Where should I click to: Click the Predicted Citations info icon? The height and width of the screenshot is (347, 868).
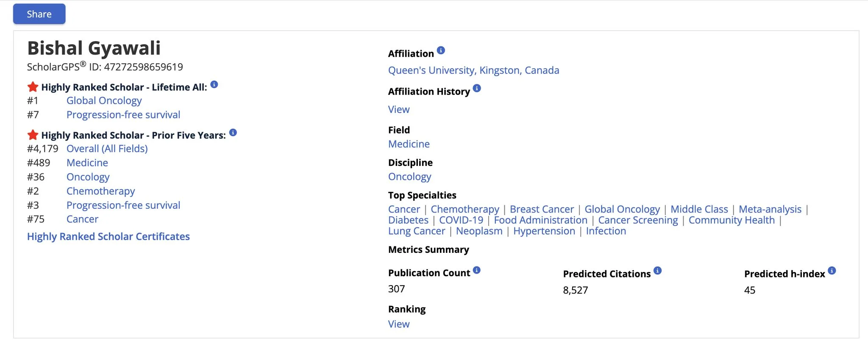657,270
